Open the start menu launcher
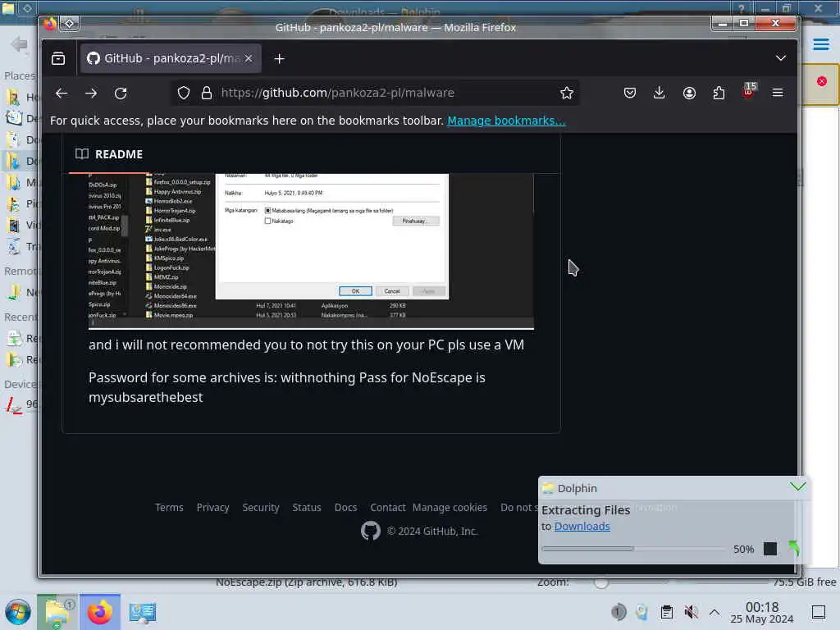This screenshot has height=630, width=840. click(x=18, y=611)
